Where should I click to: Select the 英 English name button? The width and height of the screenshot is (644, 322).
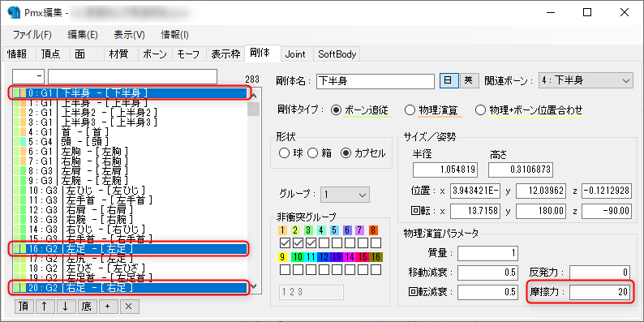tap(469, 81)
